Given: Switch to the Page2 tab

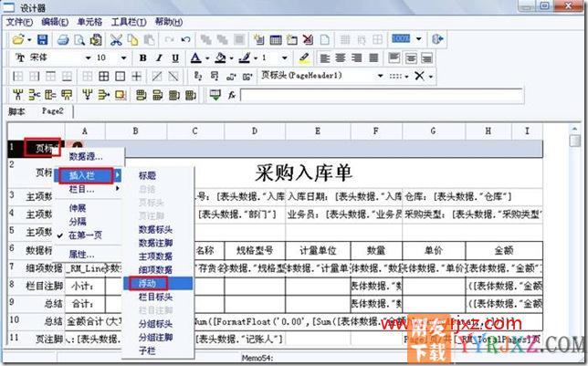Looking at the screenshot, I should pyautogui.click(x=53, y=111).
